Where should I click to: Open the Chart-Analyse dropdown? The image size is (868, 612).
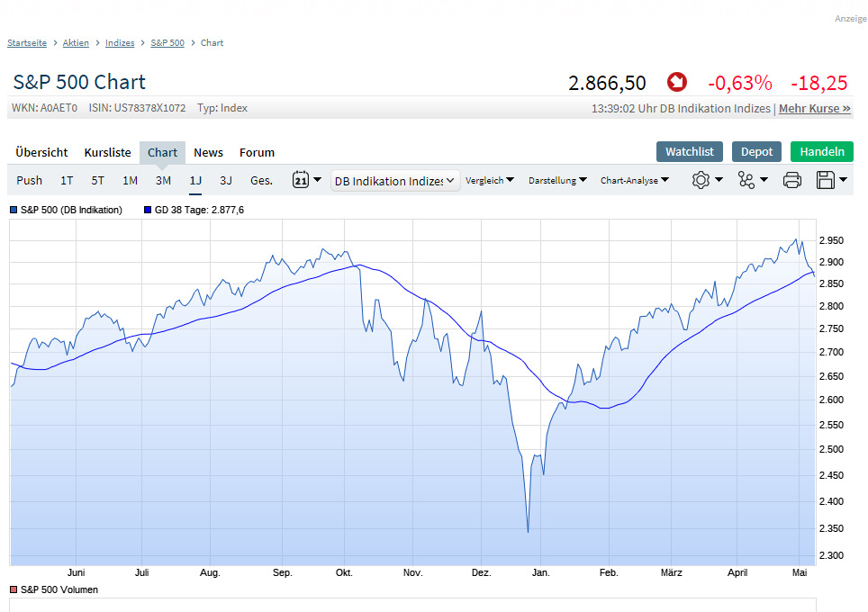pos(635,180)
